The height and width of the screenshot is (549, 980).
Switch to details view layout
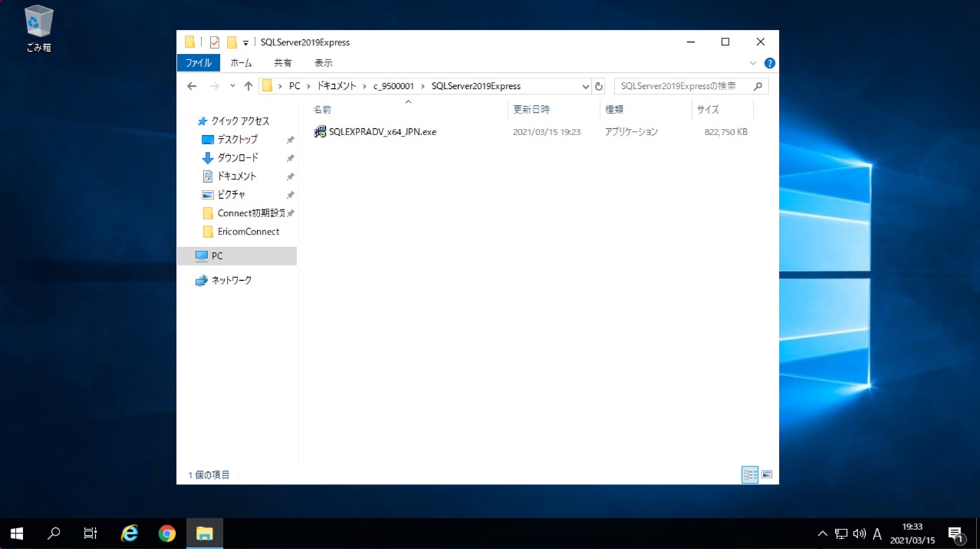[750, 475]
